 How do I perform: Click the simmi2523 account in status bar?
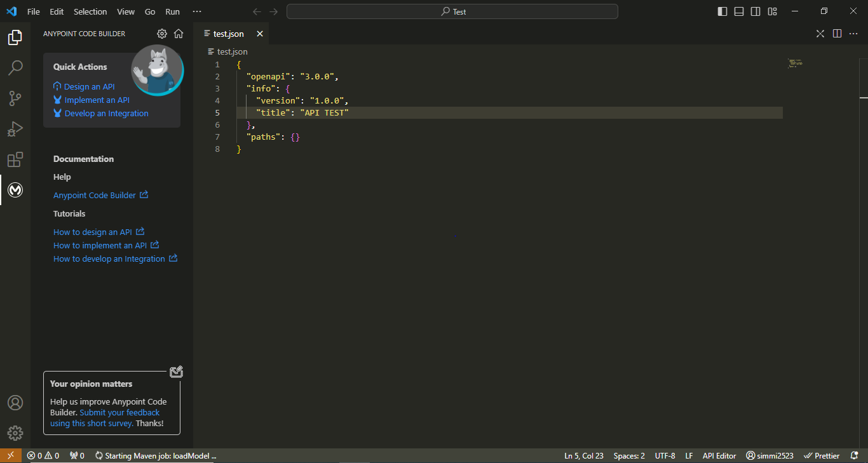click(770, 455)
